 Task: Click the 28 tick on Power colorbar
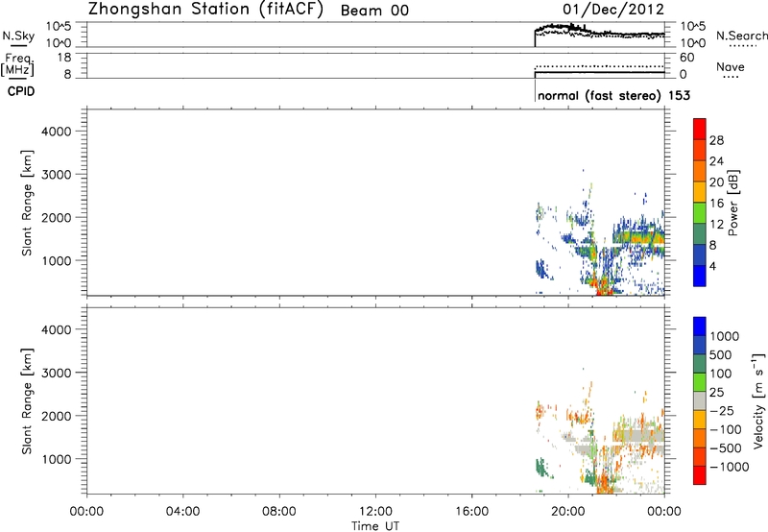point(716,140)
